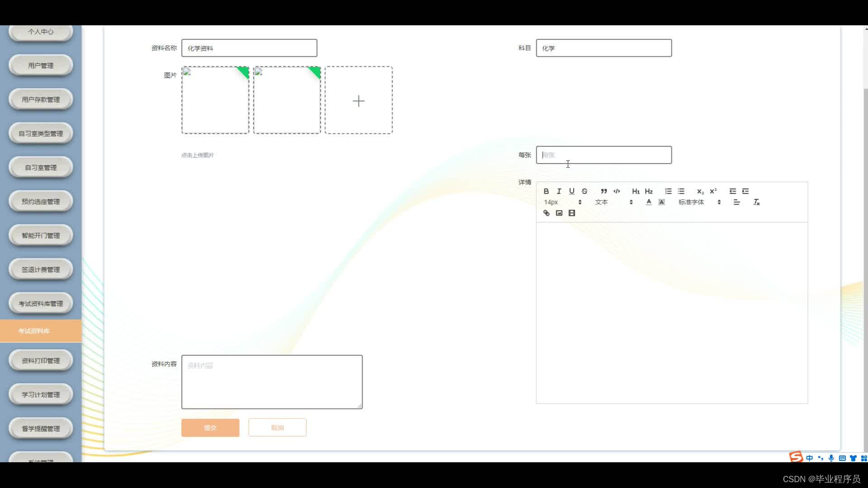Open 个人中心 in sidebar
The width and height of the screenshot is (868, 488).
coord(41,32)
